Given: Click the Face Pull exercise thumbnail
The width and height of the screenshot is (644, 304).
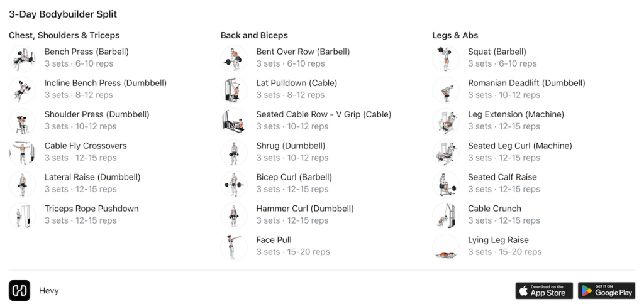Looking at the screenshot, I should pos(234,247).
